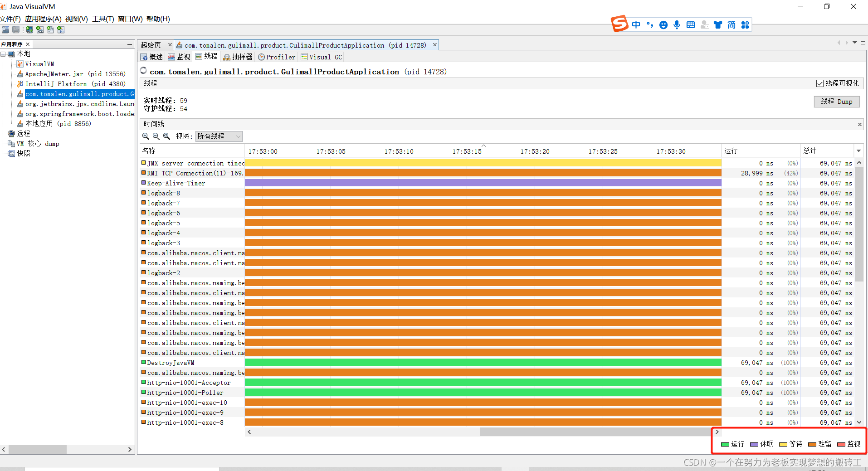The image size is (868, 471).
Task: Click the 线程 Dump button
Action: 837,102
